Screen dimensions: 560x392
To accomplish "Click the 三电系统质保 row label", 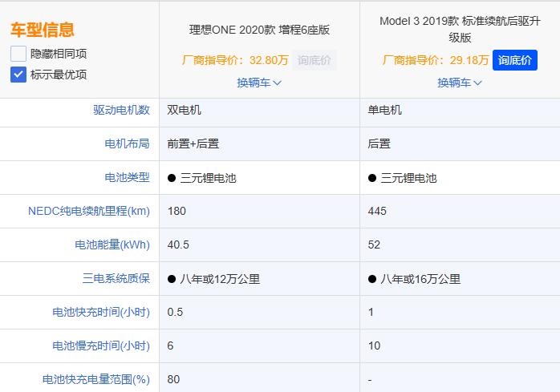I will tap(116, 278).
